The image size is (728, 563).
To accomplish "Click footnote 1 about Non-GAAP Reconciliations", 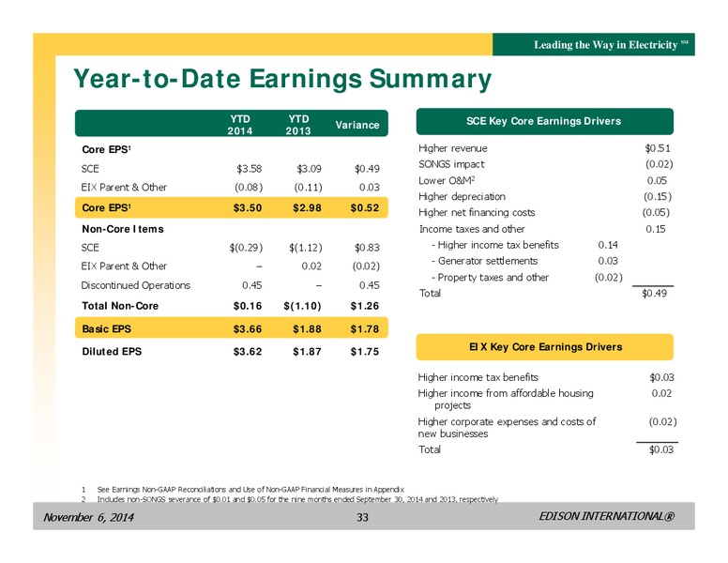I will (x=243, y=489).
